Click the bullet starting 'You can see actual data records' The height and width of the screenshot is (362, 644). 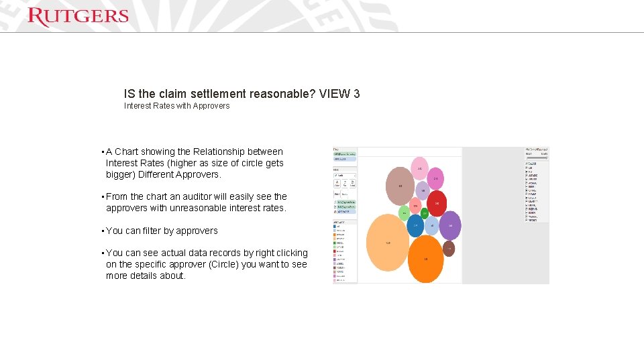(x=207, y=264)
